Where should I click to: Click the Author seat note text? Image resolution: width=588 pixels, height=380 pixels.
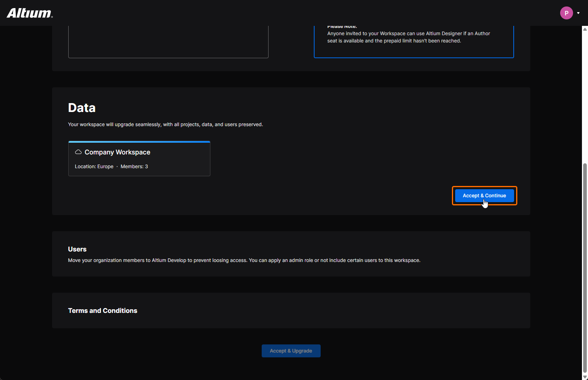[x=409, y=37]
